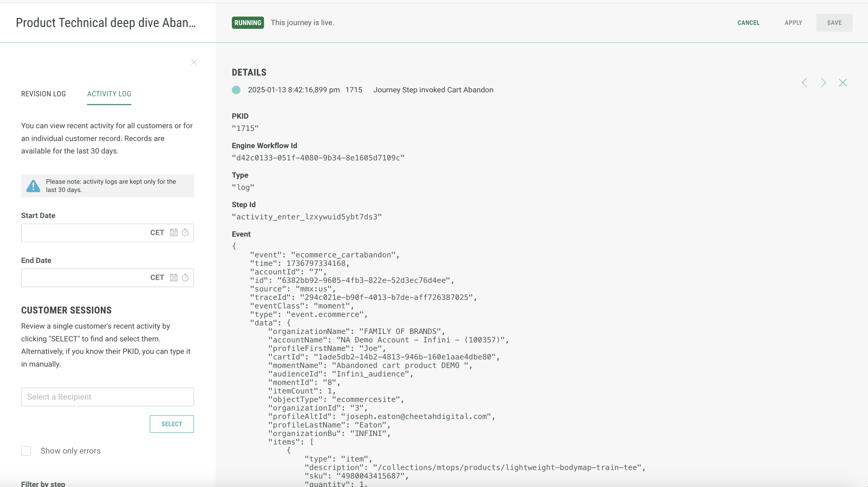The width and height of the screenshot is (868, 487).
Task: Select the Activity Log tab
Action: pyautogui.click(x=109, y=94)
